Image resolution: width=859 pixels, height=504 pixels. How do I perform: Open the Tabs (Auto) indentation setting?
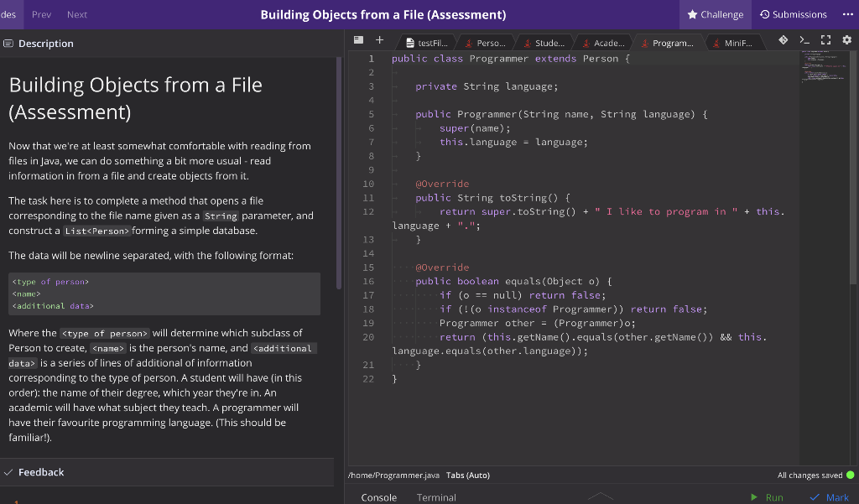click(467, 475)
